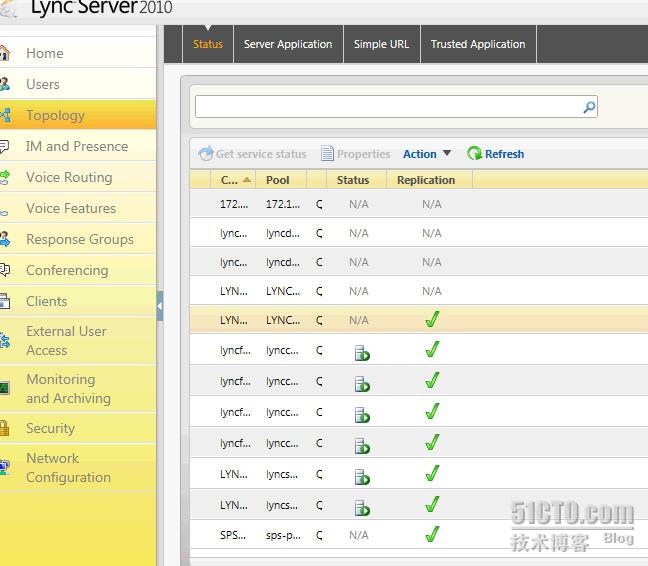Sort by the Pool column header

coord(281,180)
